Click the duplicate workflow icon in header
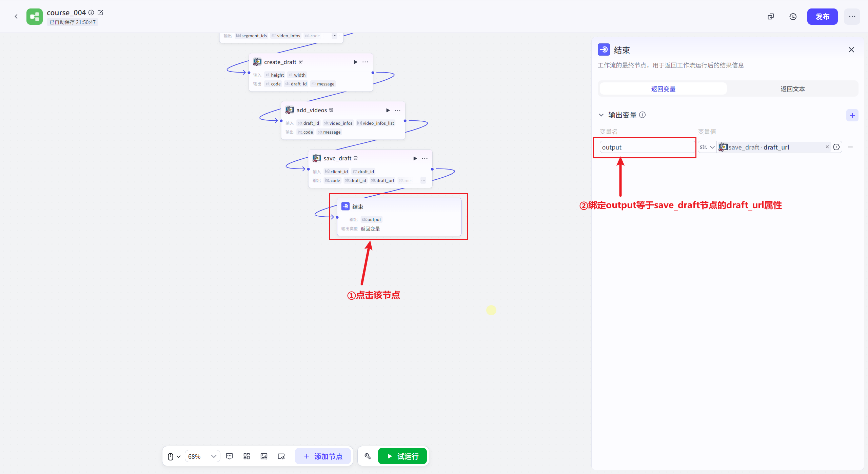The width and height of the screenshot is (868, 474). [771, 17]
